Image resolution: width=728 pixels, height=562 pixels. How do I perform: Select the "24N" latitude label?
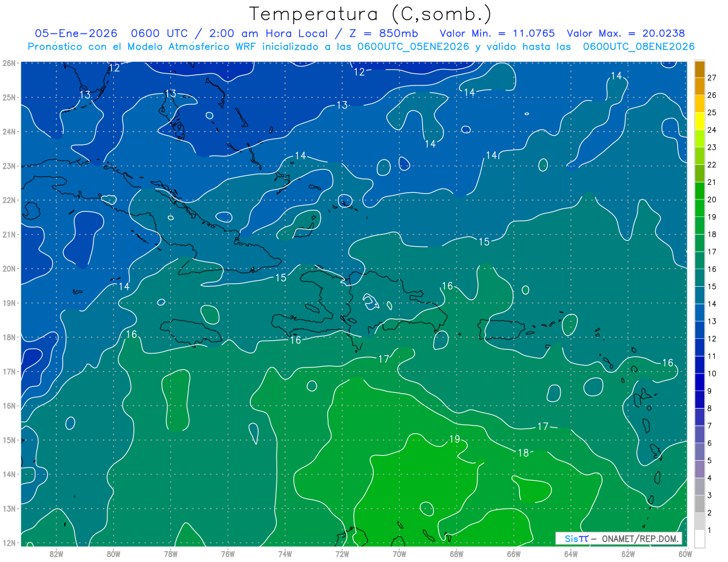coord(9,131)
